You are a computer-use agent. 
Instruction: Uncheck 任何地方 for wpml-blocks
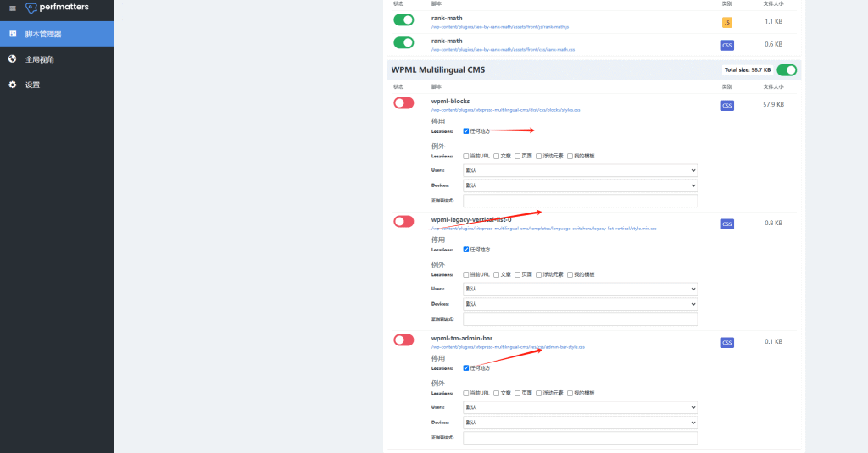click(466, 131)
